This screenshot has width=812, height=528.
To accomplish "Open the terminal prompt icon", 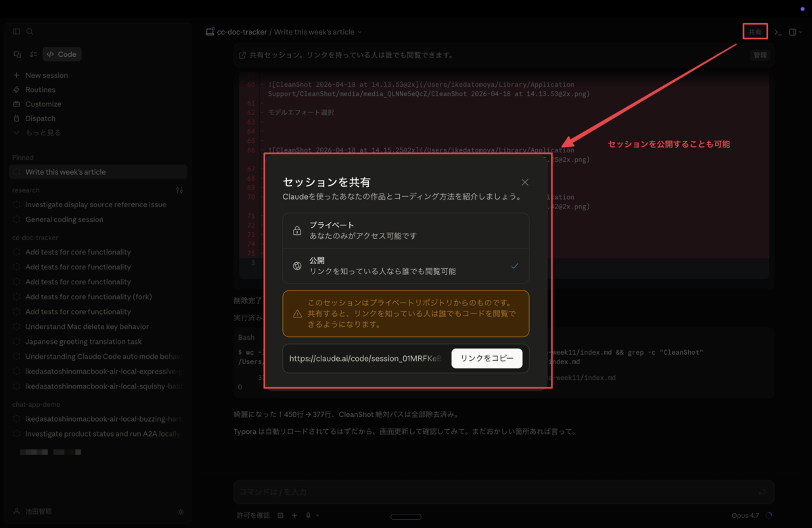I will pyautogui.click(x=778, y=32).
